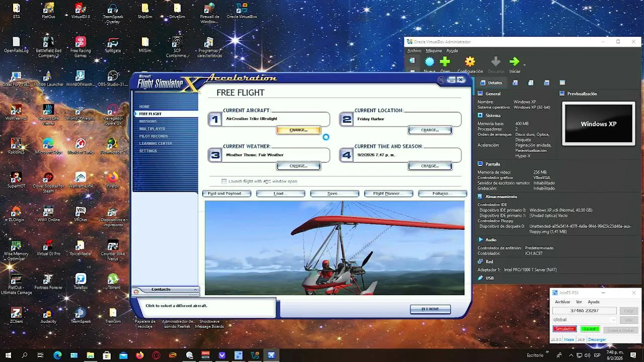Click the Fly Now button
Viewport: 644px width, 362px height.
(x=430, y=309)
